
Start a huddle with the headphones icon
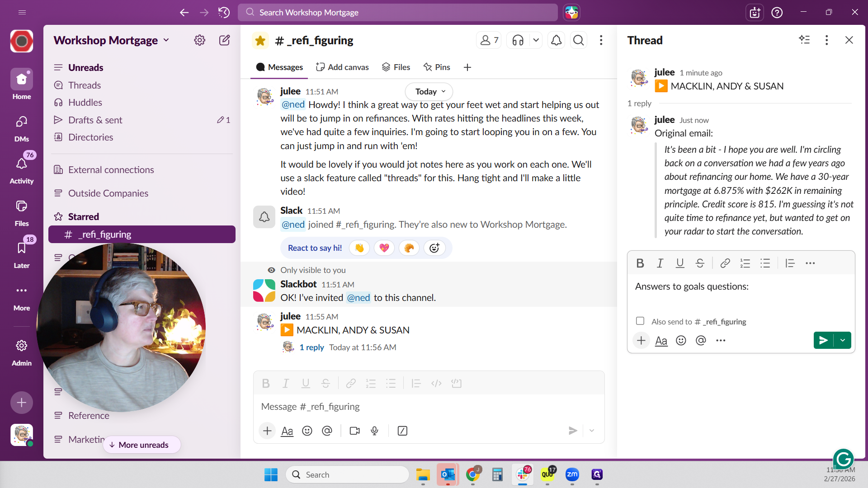coord(518,41)
